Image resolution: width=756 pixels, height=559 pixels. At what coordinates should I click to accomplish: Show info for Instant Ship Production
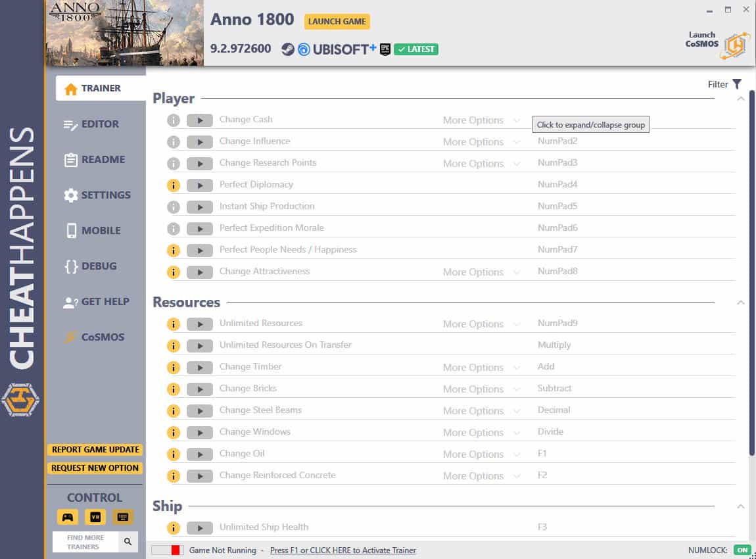(174, 207)
